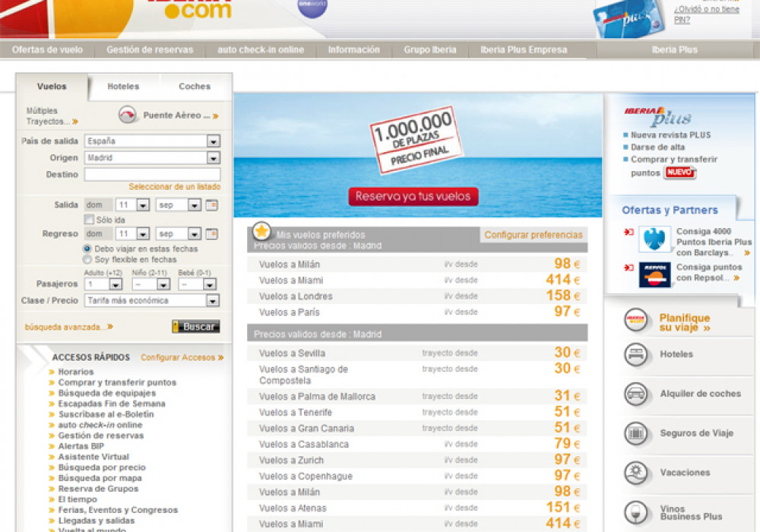Click the 1.000.000 de plazas stamp
The height and width of the screenshot is (532, 760).
pos(416,140)
